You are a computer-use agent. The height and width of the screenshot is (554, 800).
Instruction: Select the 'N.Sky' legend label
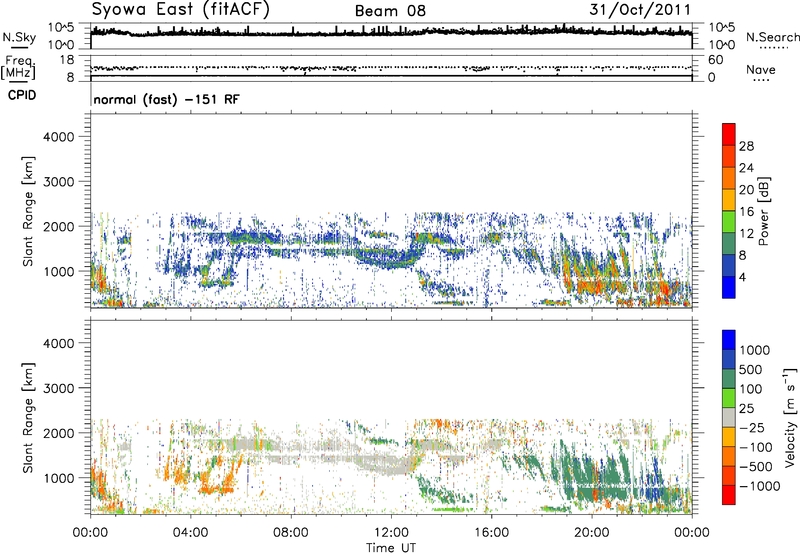click(19, 37)
